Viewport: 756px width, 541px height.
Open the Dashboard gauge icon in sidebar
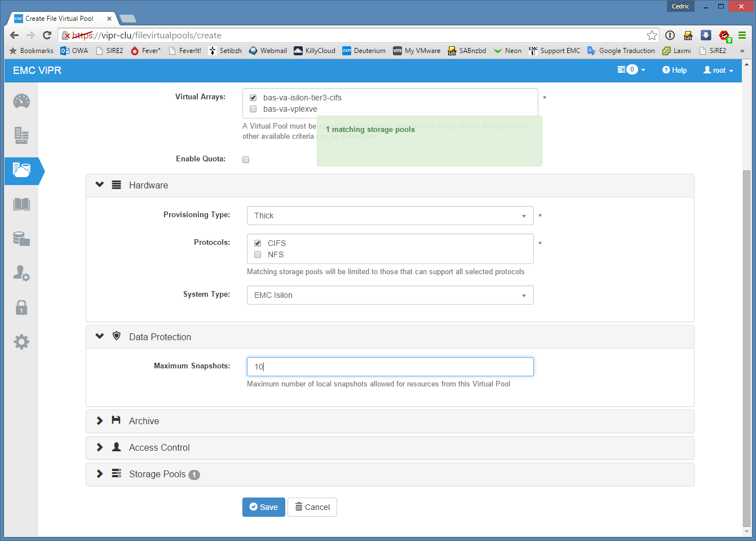[21, 102]
